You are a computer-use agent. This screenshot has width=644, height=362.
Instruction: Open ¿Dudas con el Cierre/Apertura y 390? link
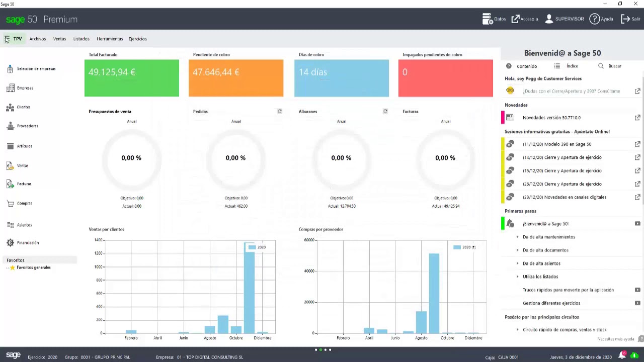[571, 92]
